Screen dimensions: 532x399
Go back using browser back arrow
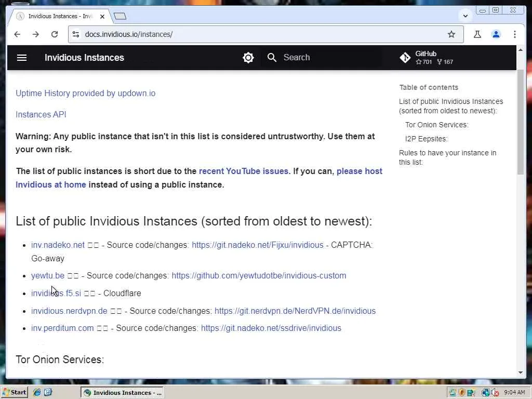point(17,34)
